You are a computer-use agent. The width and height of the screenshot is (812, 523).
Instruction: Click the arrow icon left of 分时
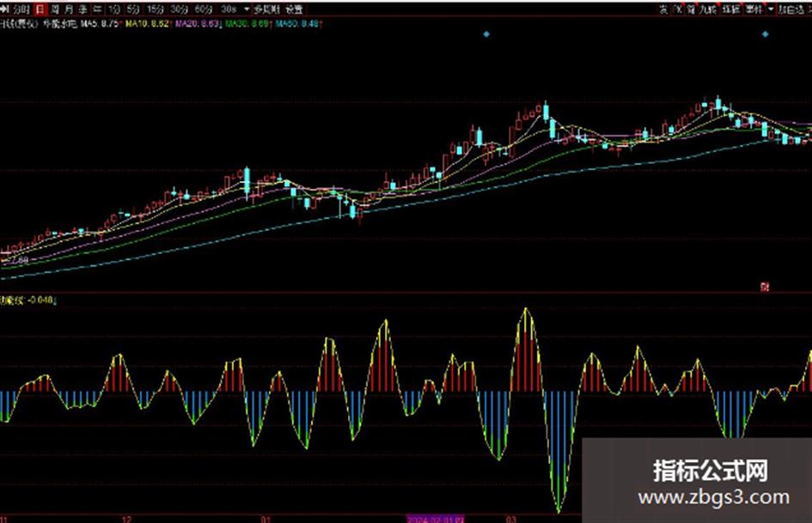pos(5,9)
